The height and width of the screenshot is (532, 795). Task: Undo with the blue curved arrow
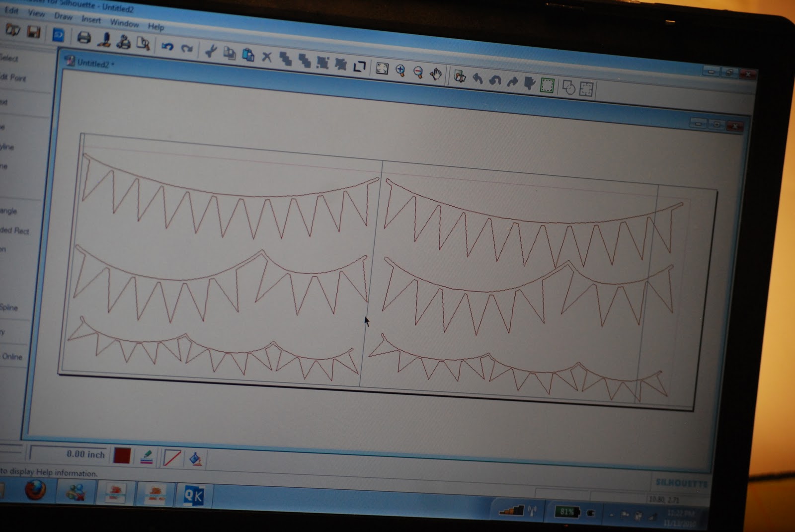point(167,47)
